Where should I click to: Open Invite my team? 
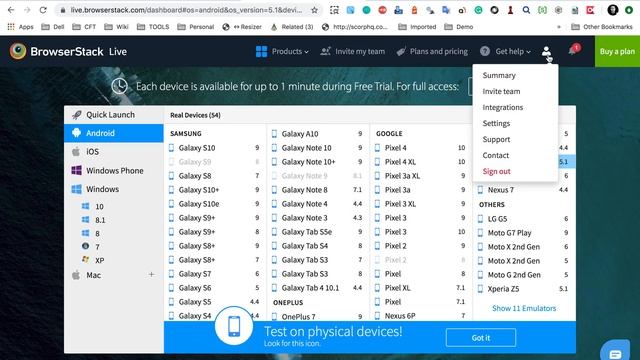[x=353, y=51]
